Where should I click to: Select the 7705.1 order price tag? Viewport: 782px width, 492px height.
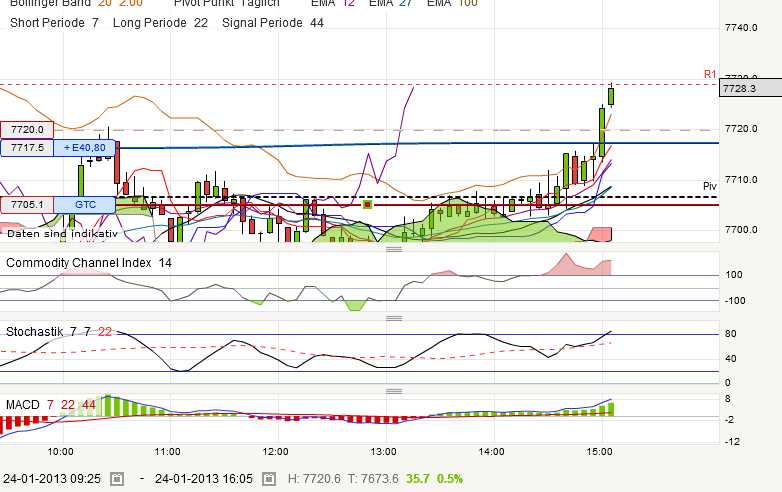27,205
